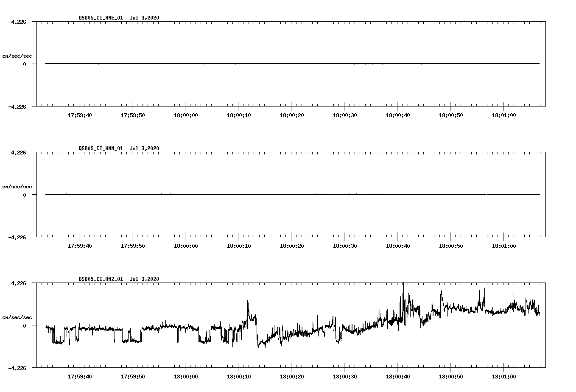Pick 18:01:00 time label under HNZ plot
576x392 pixels.
click(x=504, y=376)
